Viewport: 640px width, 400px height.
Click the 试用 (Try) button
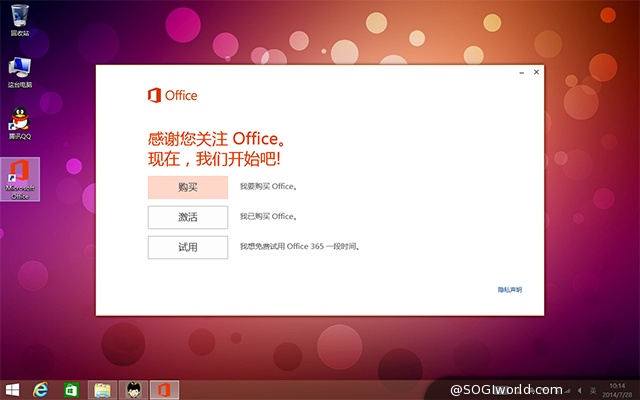point(188,247)
